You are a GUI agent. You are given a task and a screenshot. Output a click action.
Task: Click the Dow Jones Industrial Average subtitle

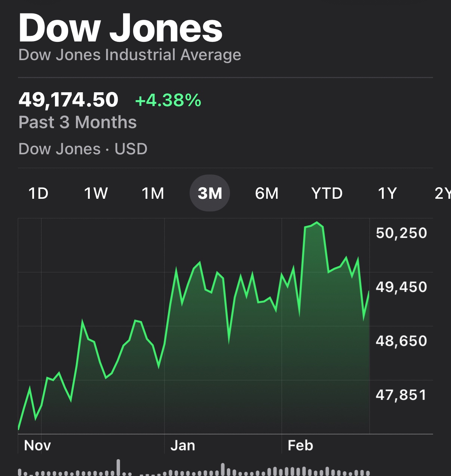(130, 55)
